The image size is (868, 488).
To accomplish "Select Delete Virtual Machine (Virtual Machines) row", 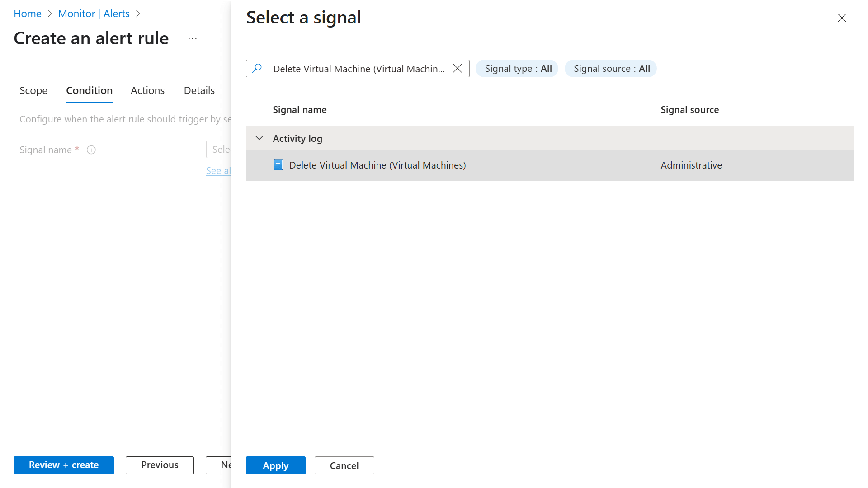I will (550, 165).
